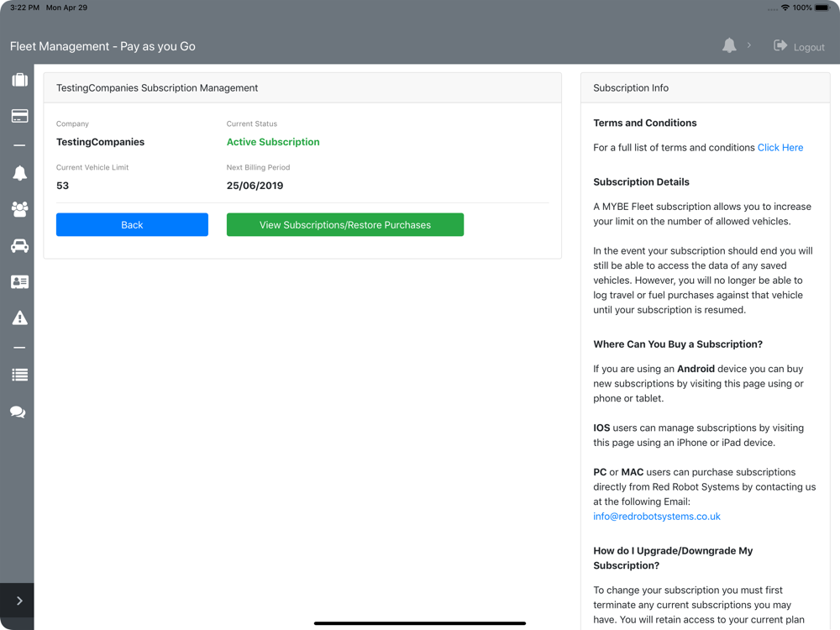Click the Logout button
Screen dimensions: 840x630
799,47
